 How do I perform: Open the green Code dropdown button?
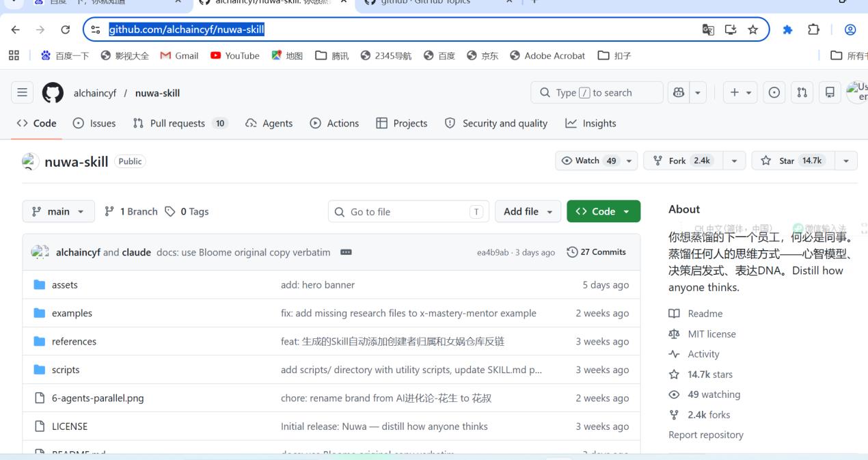click(x=603, y=211)
